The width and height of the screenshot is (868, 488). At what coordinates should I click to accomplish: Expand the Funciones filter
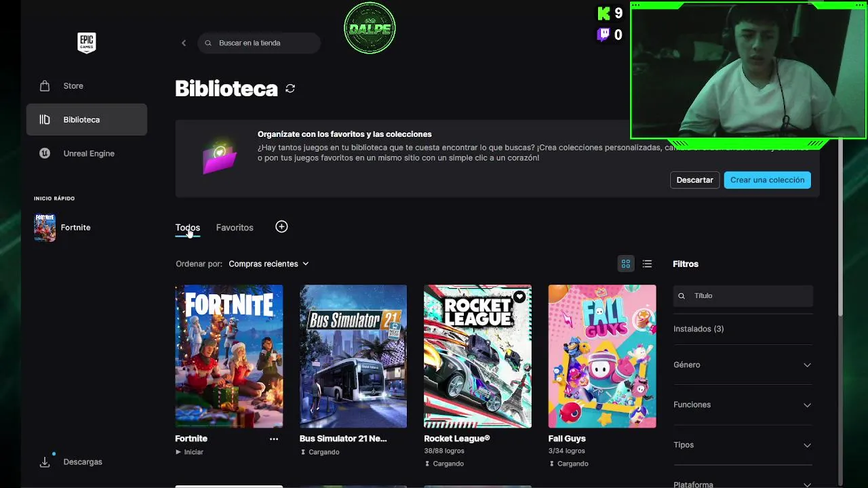[743, 405]
